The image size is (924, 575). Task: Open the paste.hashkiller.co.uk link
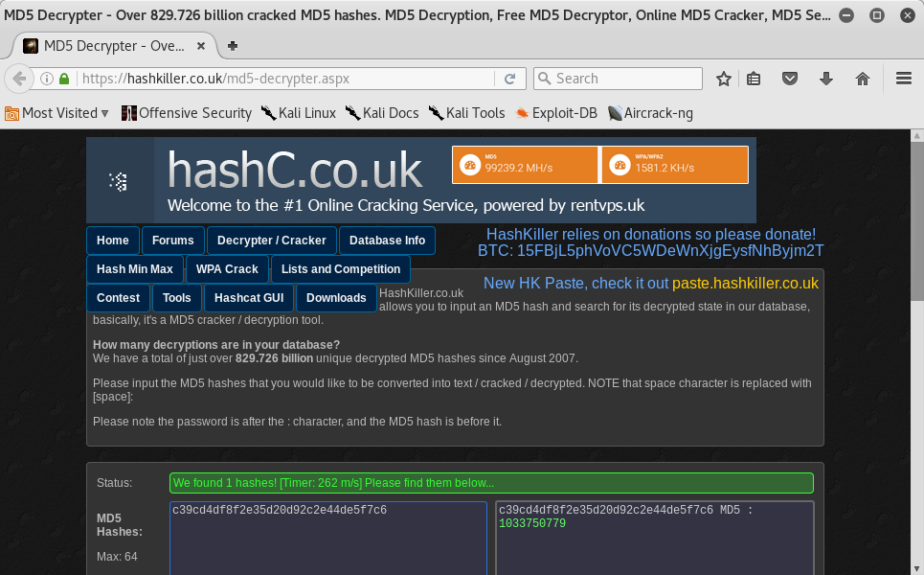(745, 284)
